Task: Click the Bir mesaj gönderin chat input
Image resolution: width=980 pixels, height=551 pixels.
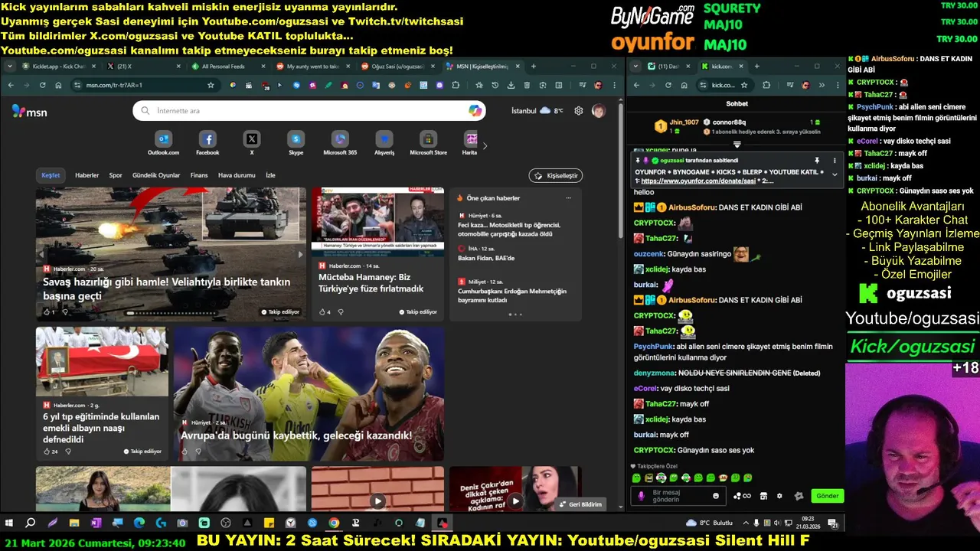Action: (x=680, y=496)
